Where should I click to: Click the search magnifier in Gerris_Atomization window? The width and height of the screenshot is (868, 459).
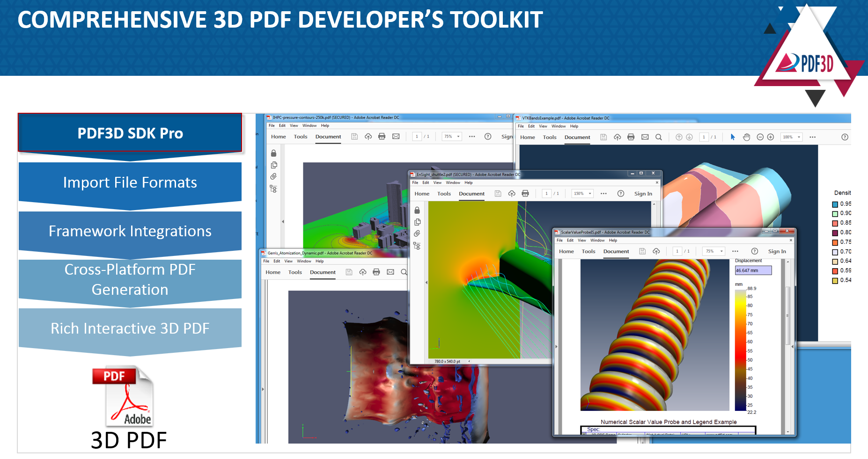click(x=404, y=272)
